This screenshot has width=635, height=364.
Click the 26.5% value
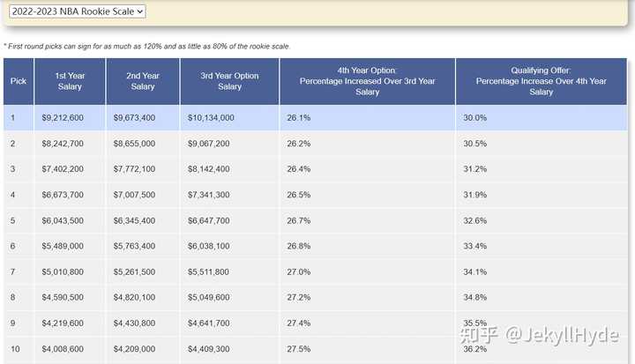[299, 195]
